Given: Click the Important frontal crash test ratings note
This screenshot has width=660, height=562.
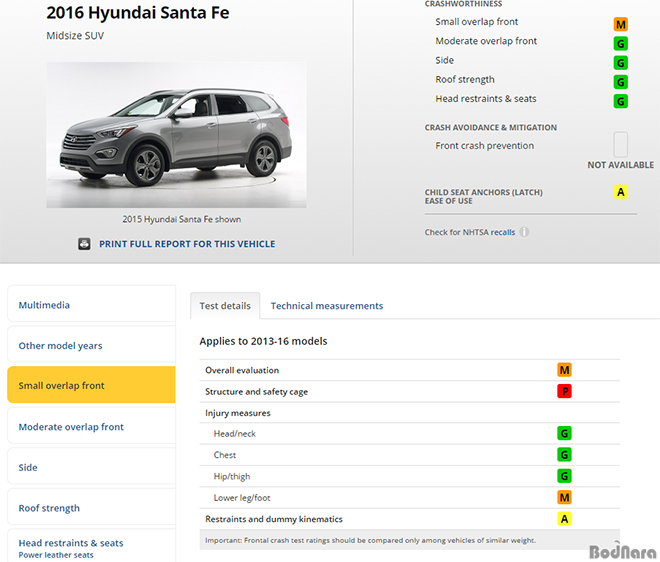Looking at the screenshot, I should pos(370,540).
